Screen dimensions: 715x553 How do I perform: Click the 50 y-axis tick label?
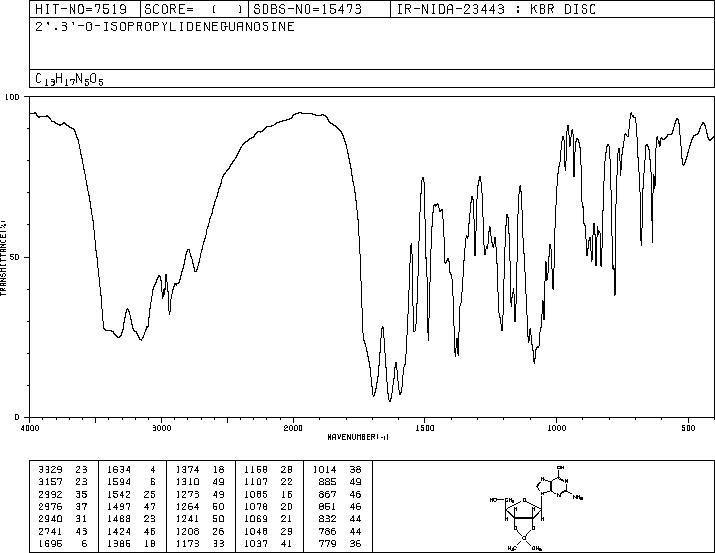coord(15,257)
